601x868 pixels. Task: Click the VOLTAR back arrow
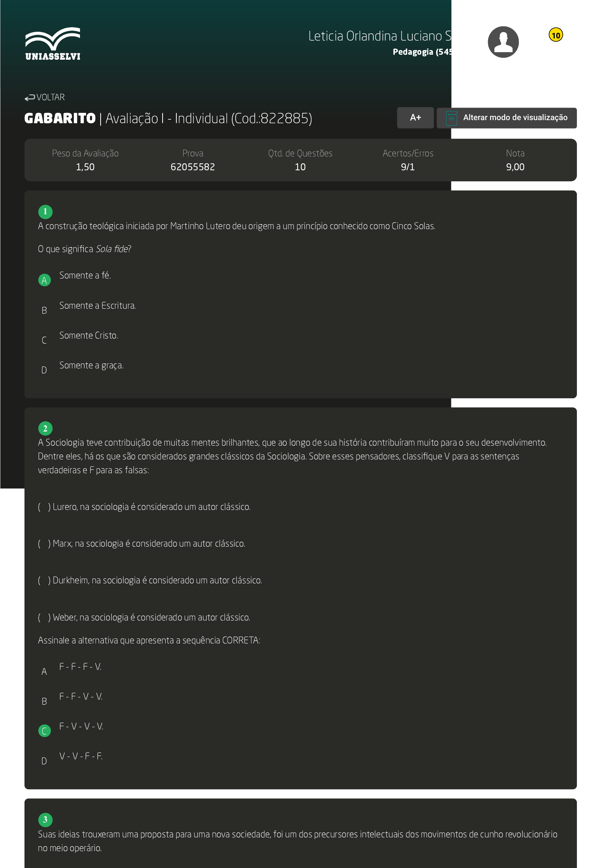point(30,98)
